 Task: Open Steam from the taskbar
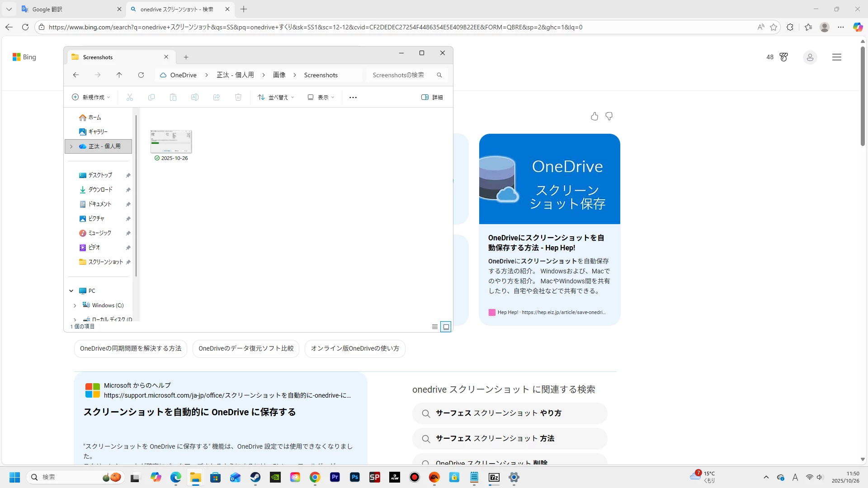pos(255,477)
